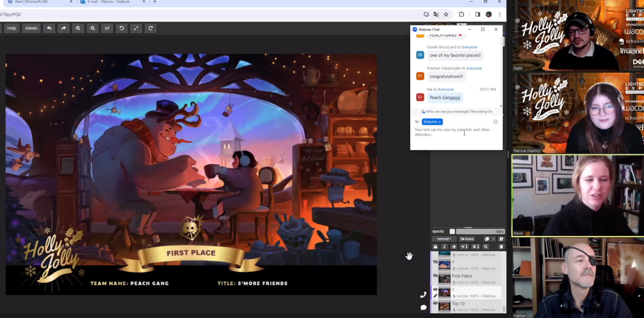The height and width of the screenshot is (318, 644).
Task: Click 'Everyone' link in Giselle Broussard's message
Action: (470, 47)
